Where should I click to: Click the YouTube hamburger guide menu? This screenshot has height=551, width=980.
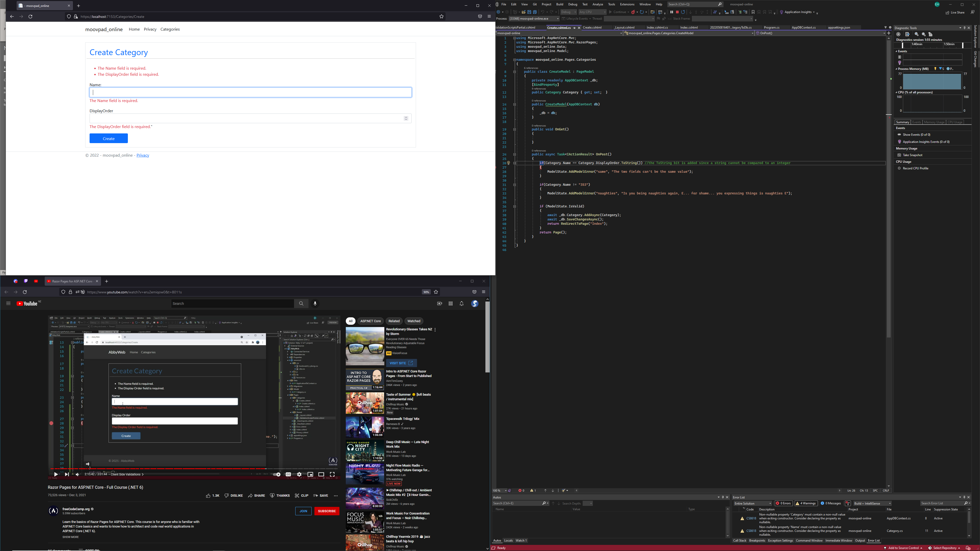[8, 304]
